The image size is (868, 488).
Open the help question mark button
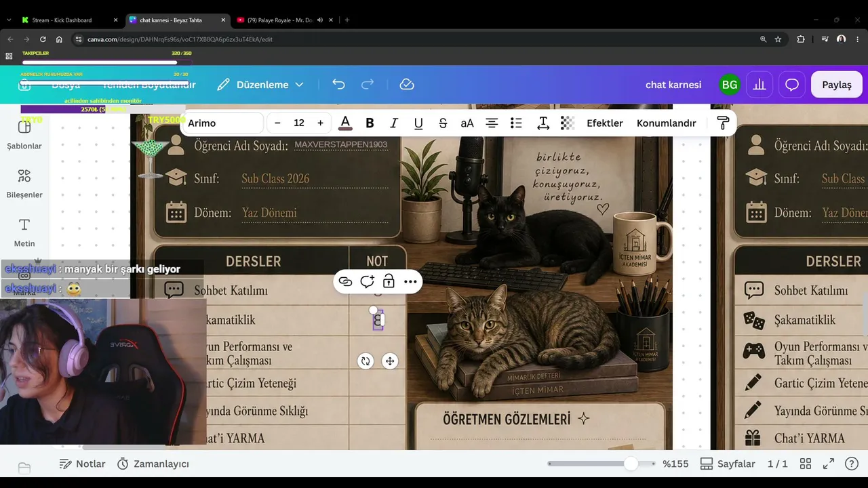coord(852,464)
